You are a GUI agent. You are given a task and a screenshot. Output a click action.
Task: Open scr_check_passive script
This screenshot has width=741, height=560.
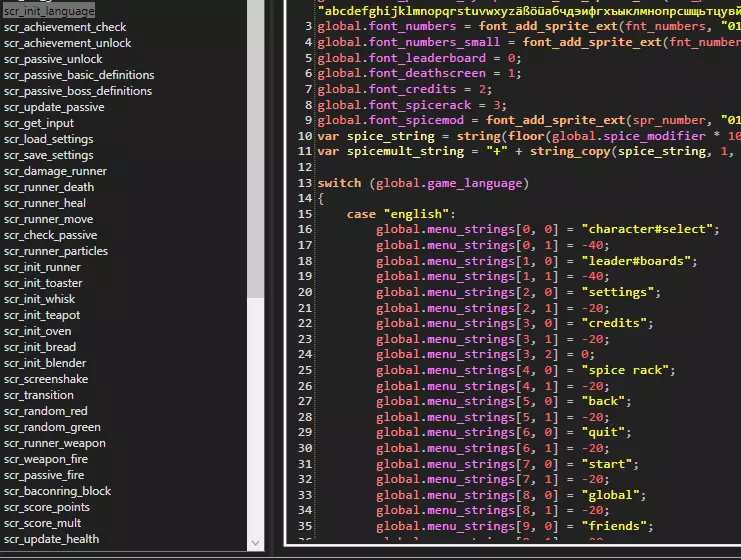pyautogui.click(x=51, y=235)
